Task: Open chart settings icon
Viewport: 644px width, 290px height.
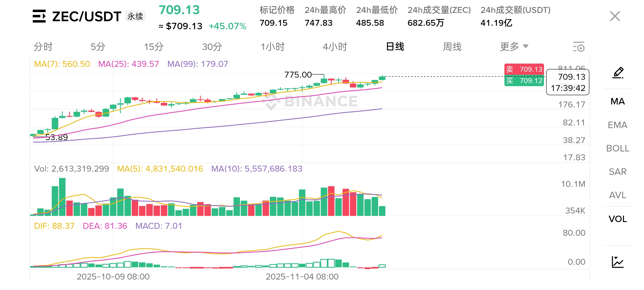Action: click(579, 47)
